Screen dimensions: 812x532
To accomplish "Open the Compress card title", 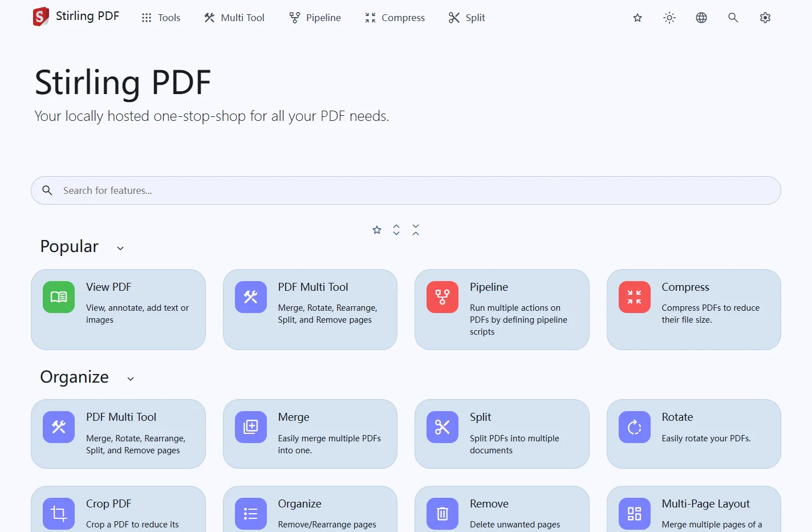I will (x=685, y=287).
